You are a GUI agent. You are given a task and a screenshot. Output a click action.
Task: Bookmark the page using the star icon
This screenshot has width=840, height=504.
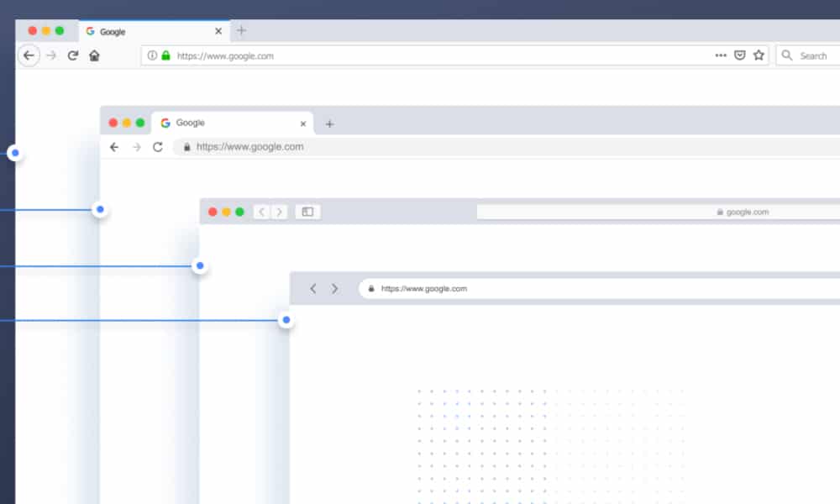point(759,55)
